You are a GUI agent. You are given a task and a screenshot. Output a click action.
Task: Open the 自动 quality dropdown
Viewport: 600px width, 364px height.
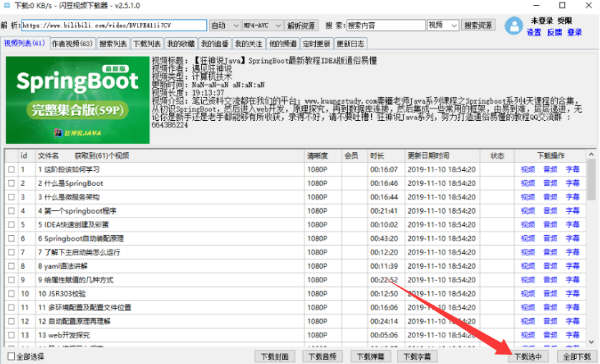(225, 25)
